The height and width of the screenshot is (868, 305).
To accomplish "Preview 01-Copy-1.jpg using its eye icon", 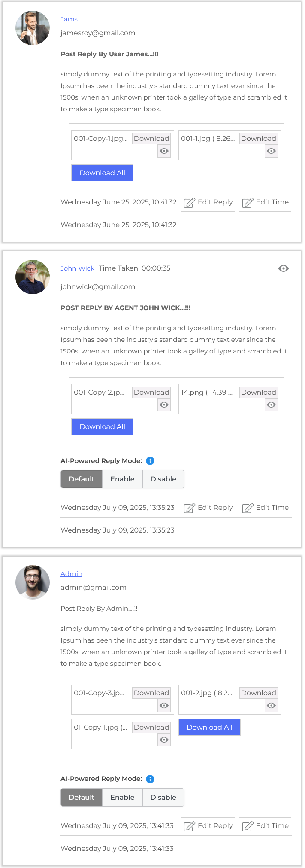I will 164,740.
